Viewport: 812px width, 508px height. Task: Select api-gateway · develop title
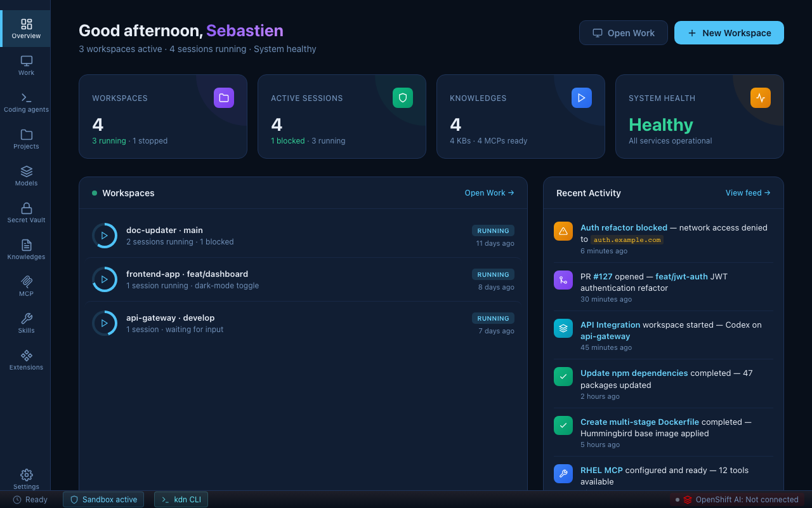pos(170,317)
